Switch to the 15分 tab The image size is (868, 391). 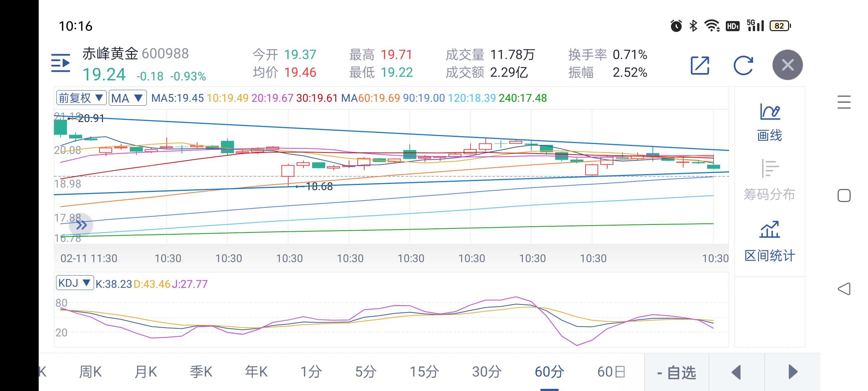424,372
